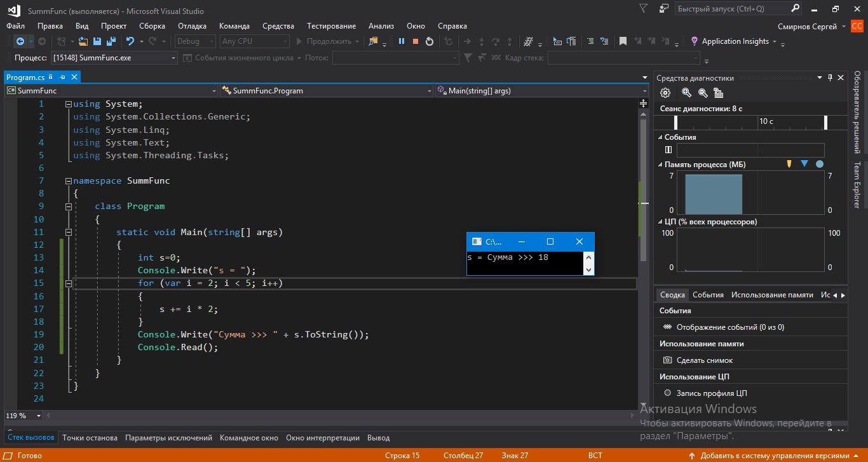Image resolution: width=868 pixels, height=462 pixels.
Task: Collapse the События section in diagnostics
Action: [x=660, y=137]
